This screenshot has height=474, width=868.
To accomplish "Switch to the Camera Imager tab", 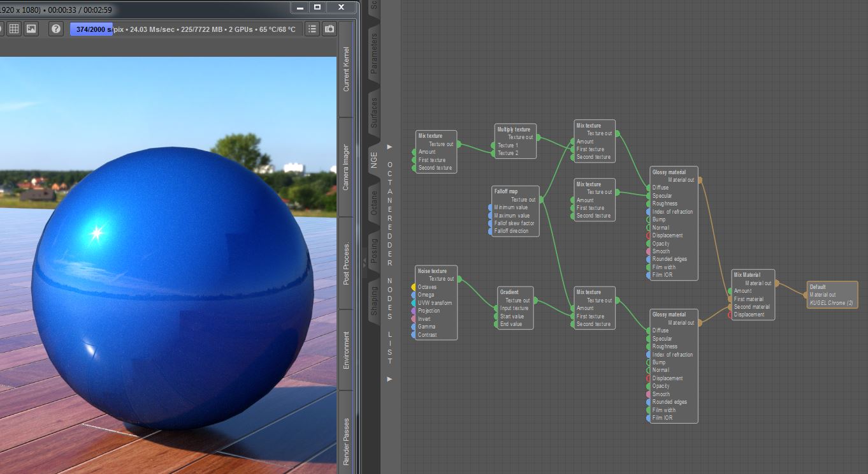I will point(346,167).
